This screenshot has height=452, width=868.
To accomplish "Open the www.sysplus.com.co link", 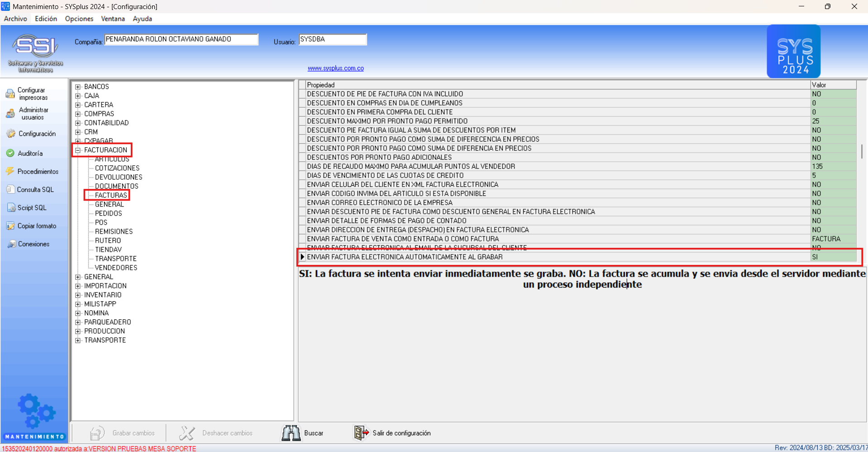I will pos(336,68).
